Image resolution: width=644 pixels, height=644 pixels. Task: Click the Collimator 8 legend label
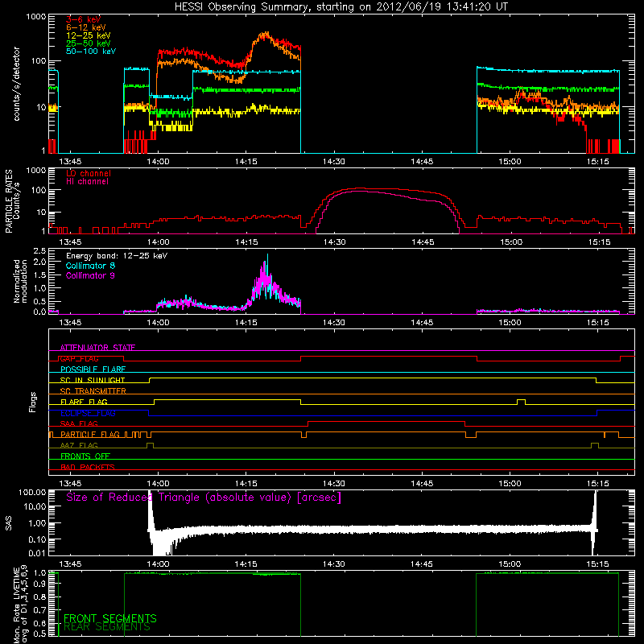coord(90,266)
